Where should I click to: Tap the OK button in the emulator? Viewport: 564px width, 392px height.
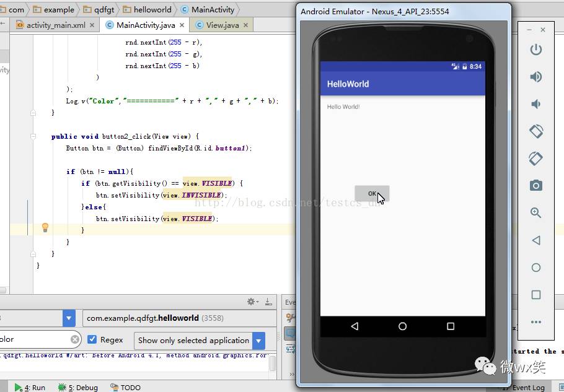[372, 194]
